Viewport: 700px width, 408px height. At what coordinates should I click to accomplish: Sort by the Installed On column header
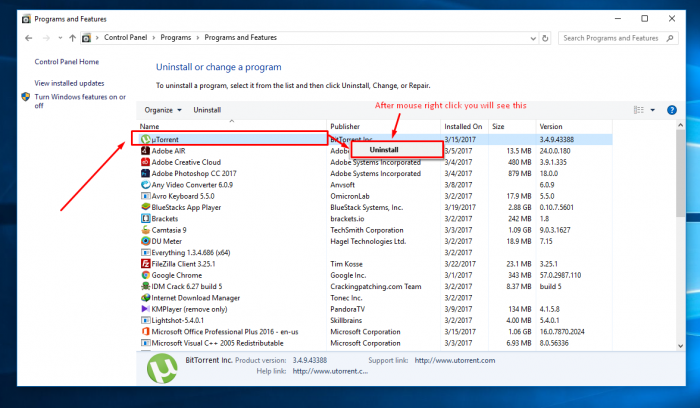click(x=465, y=126)
